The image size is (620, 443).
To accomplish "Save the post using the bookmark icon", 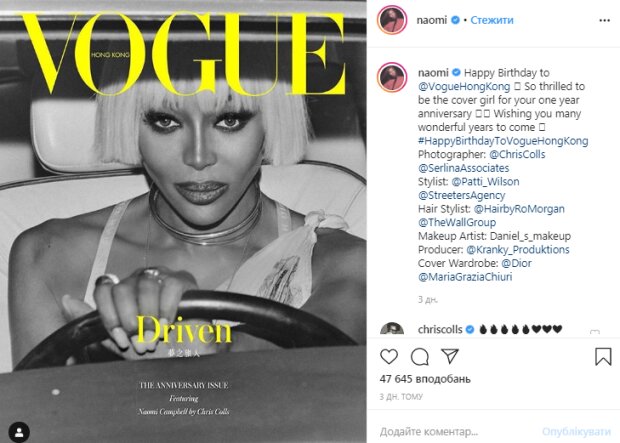I will (603, 356).
